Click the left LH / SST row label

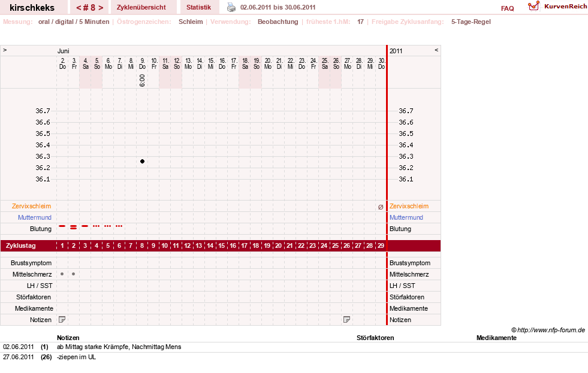tap(40, 286)
